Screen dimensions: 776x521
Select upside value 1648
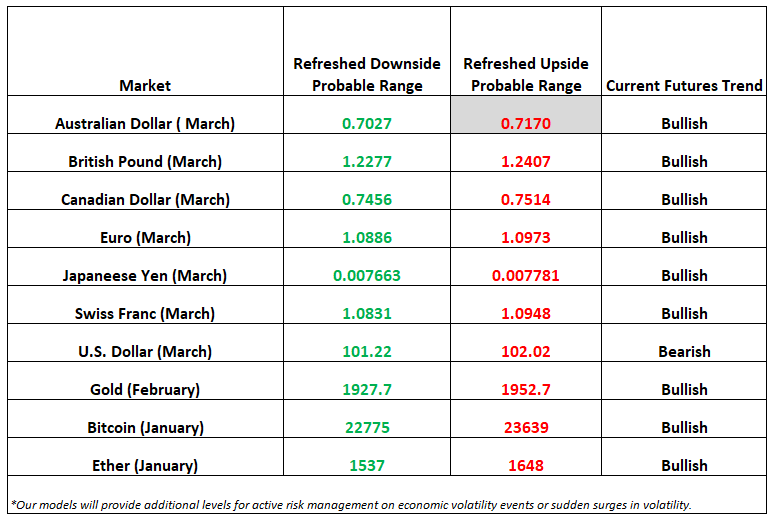[526, 466]
